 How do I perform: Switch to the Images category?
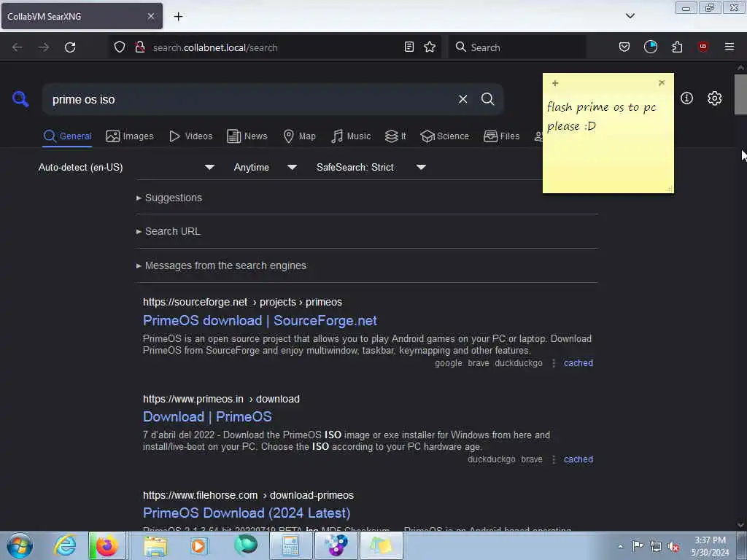130,136
